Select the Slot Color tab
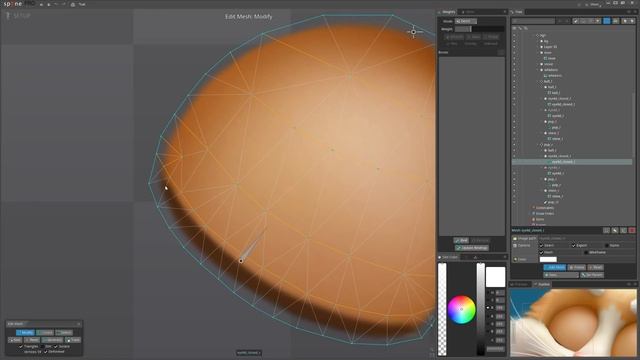Screen dimensions: 640x360 tap(449, 257)
